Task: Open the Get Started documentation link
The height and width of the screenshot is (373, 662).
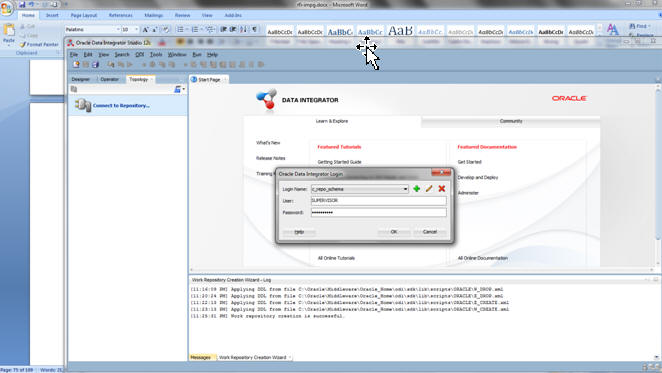Action: (469, 162)
